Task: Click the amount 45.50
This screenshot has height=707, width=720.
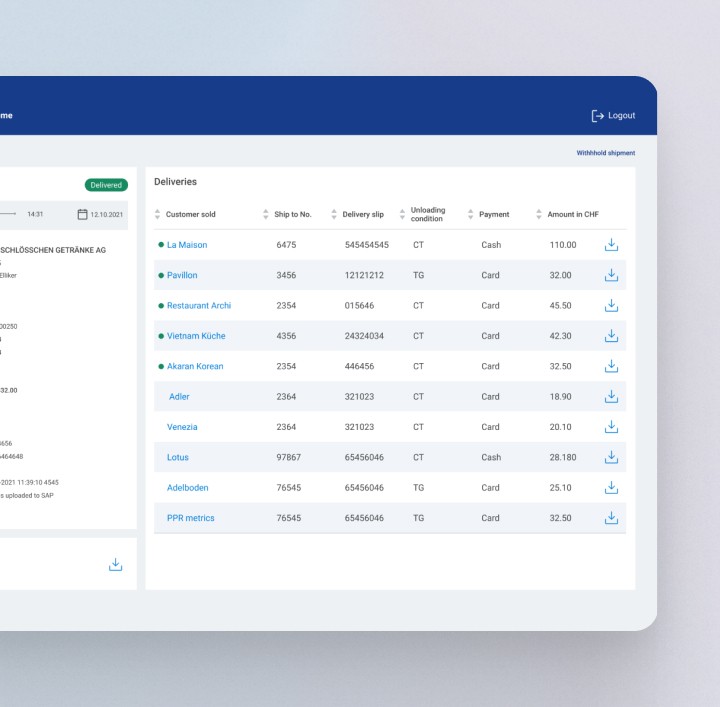Action: pyautogui.click(x=561, y=305)
